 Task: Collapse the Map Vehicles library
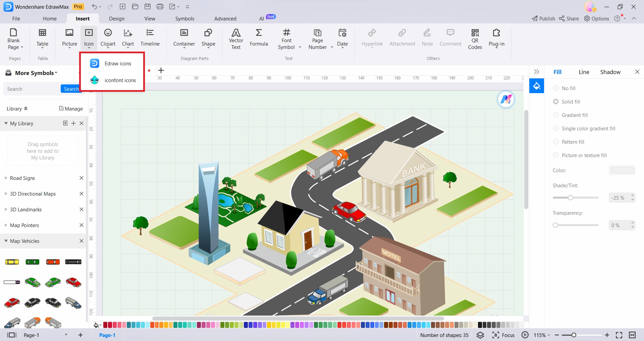[x=6, y=241]
